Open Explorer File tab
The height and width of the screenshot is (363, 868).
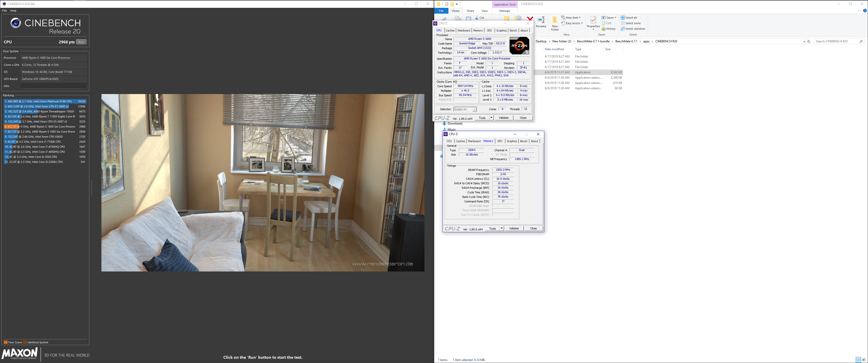pos(441,11)
